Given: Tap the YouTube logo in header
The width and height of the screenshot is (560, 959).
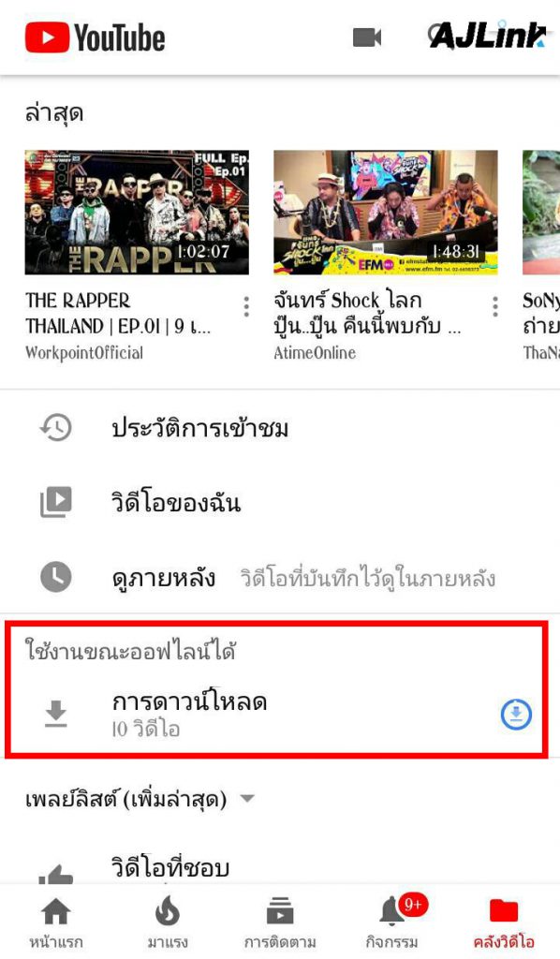Looking at the screenshot, I should point(95,37).
